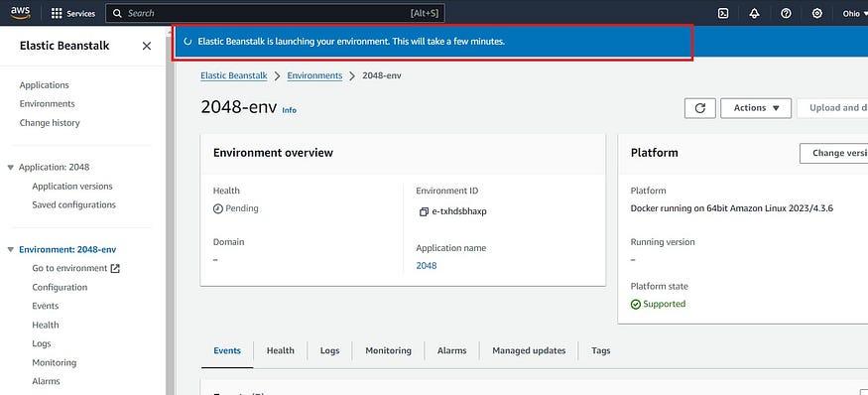Screen dimensions: 868x395
Task: Switch to the Health tab
Action: [280, 350]
